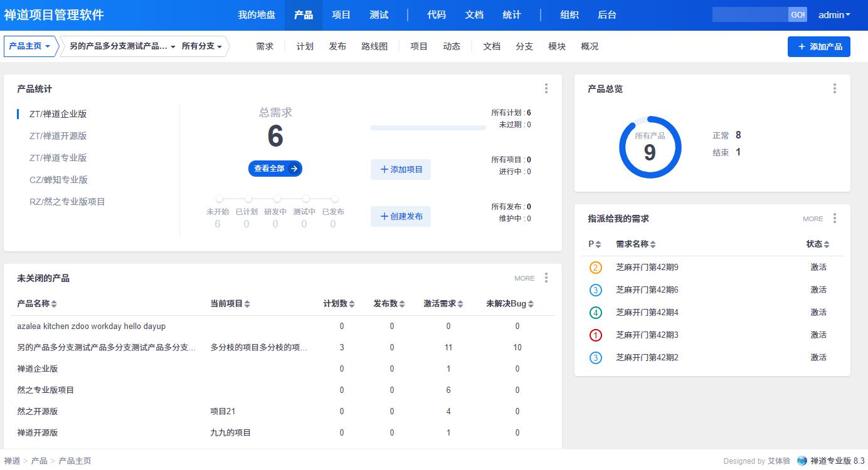
Task: Open the 产品总览 panel three-dot menu
Action: point(835,89)
